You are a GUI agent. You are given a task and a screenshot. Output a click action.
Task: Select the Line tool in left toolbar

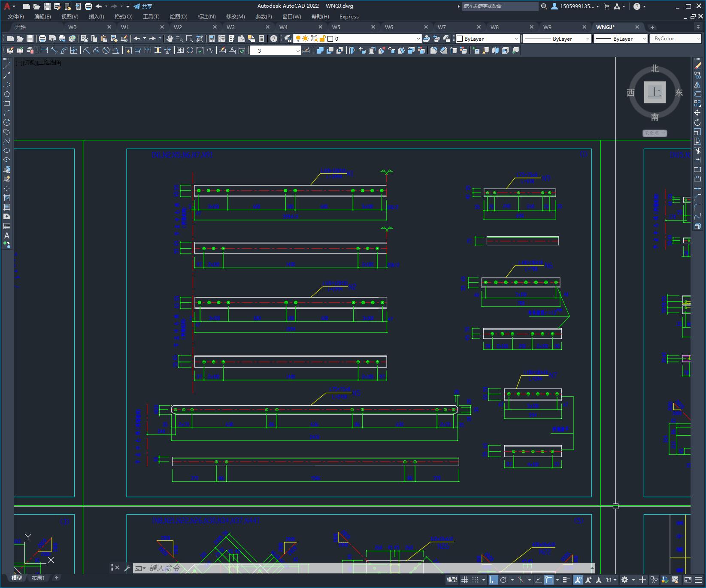pos(7,66)
